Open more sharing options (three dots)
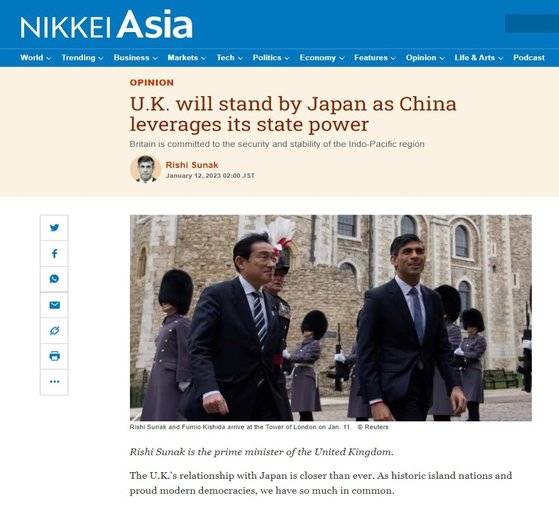 pos(54,382)
